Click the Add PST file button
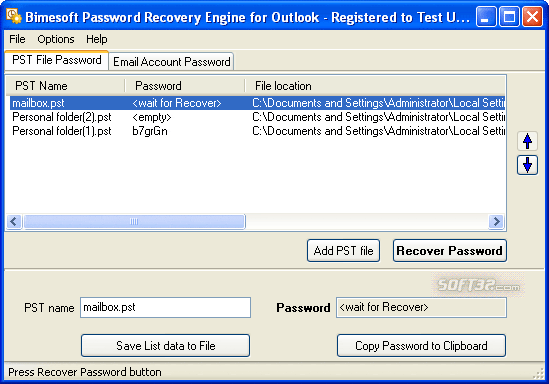Viewport: 549px width, 384px height. point(343,251)
